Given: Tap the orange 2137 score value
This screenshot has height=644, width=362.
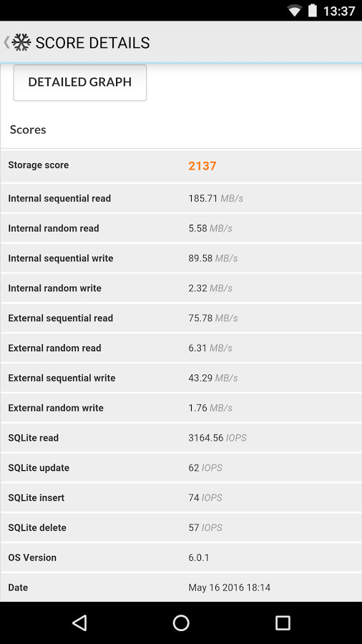Looking at the screenshot, I should pos(202,166).
